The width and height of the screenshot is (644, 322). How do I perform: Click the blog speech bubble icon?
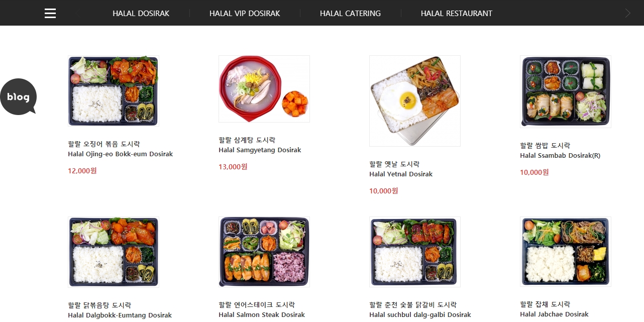click(18, 96)
